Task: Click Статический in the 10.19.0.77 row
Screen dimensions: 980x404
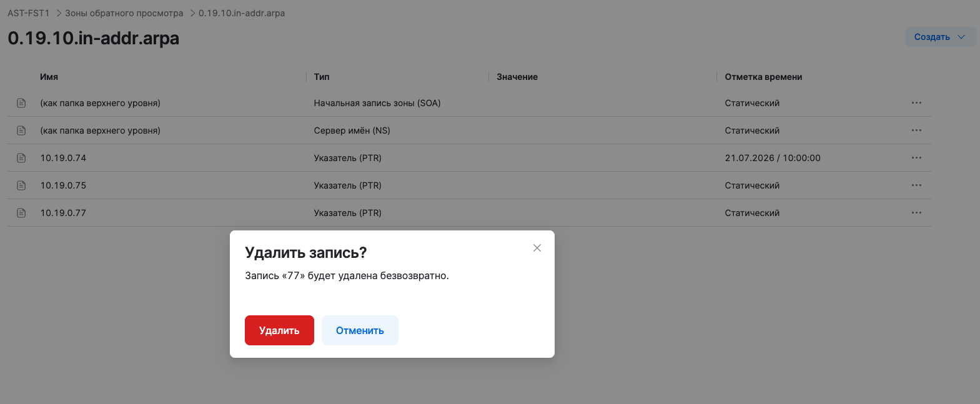Action: point(752,213)
